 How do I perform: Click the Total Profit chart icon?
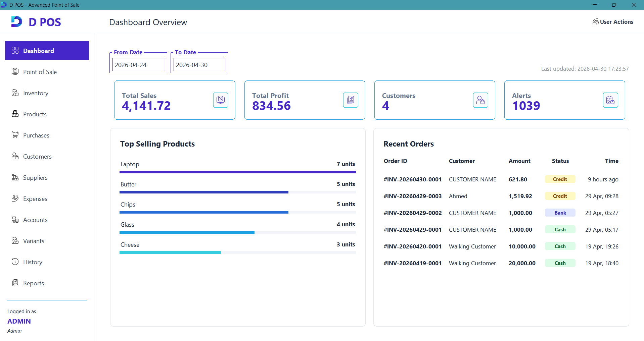351,100
